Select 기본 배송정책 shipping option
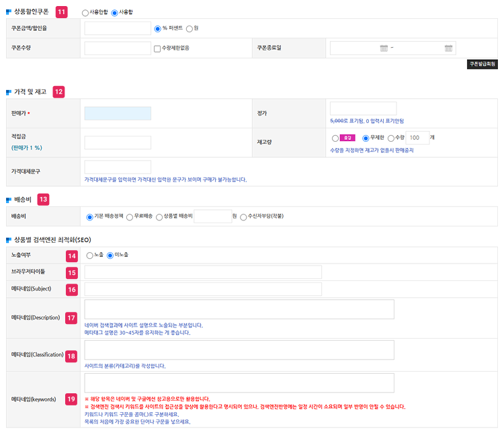This screenshot has width=504, height=439. (89, 217)
